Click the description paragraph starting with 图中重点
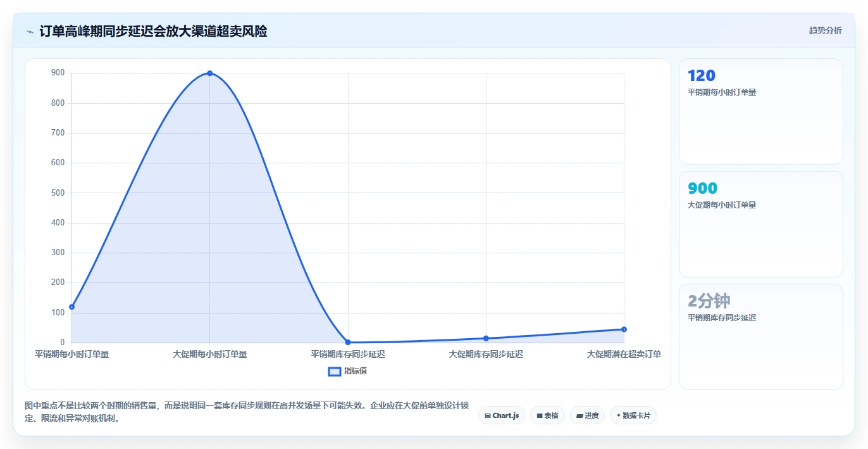This screenshot has height=449, width=868. click(247, 412)
